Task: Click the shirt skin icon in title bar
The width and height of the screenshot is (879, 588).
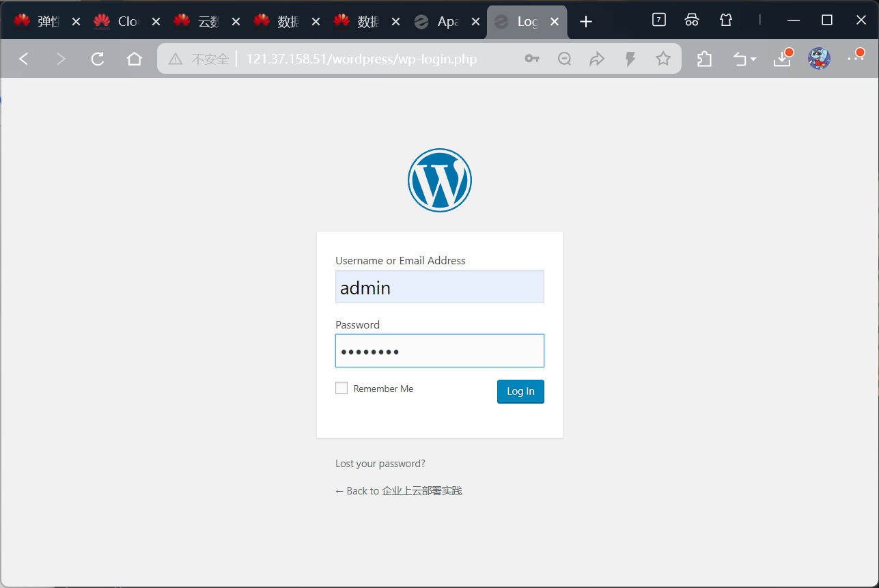Action: 726,20
